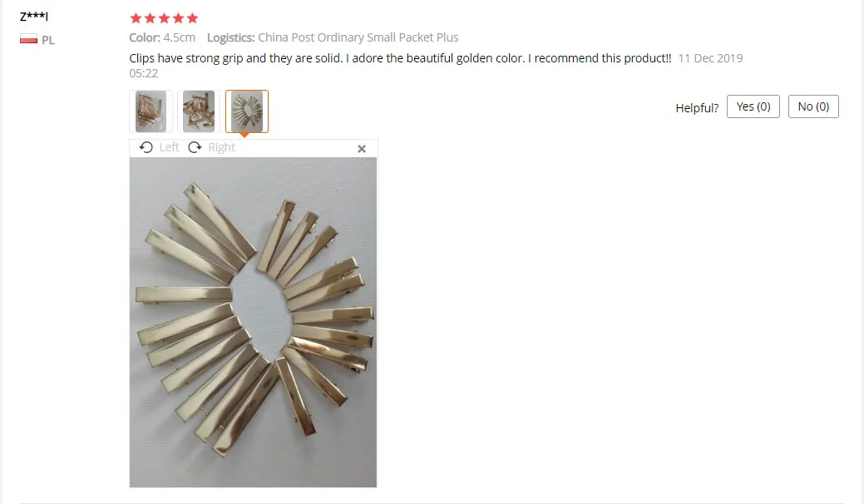
Task: Click reviewer name Z***l
Action: tap(34, 17)
